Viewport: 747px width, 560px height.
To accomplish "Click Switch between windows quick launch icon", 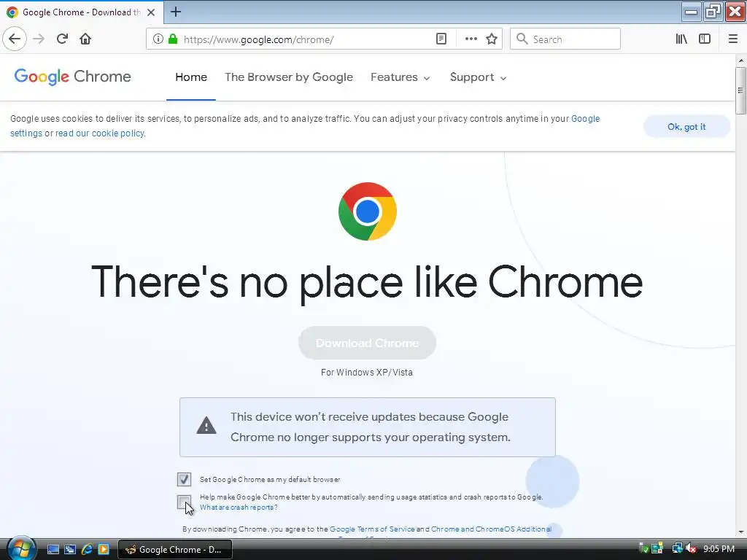I will (70, 550).
